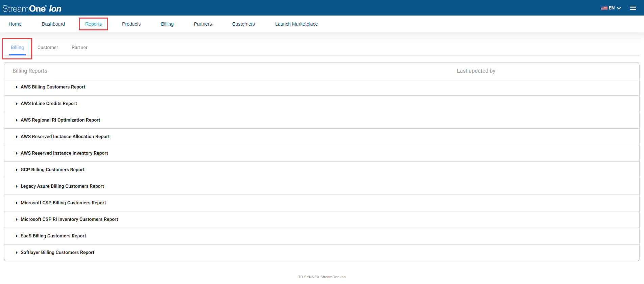Expand arrow for AWS InLine Credits Report
This screenshot has width=644, height=284.
(17, 104)
